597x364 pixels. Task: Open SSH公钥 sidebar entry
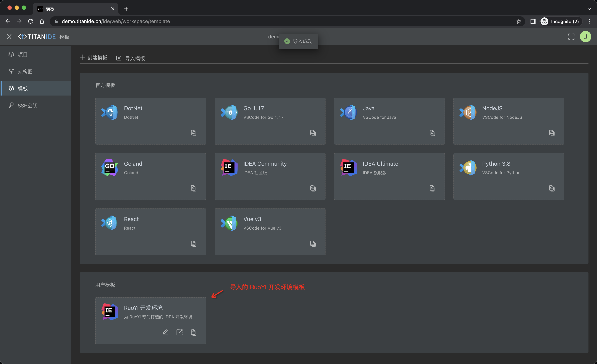[27, 106]
